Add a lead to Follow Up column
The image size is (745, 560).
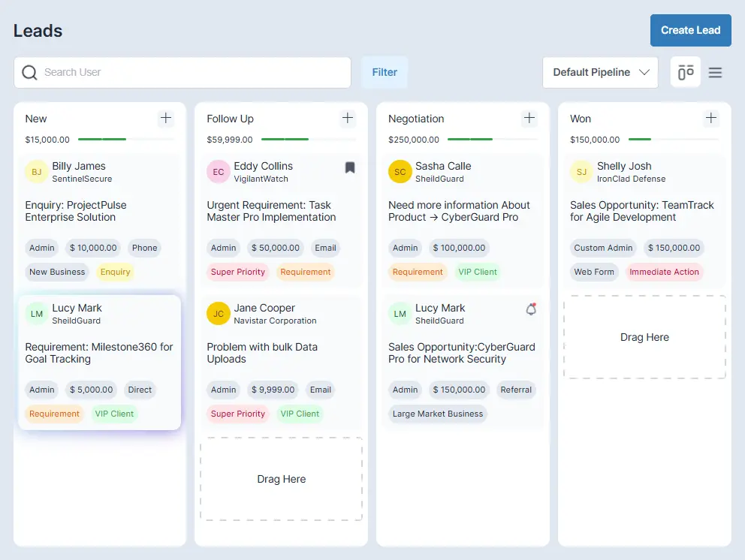tap(348, 118)
